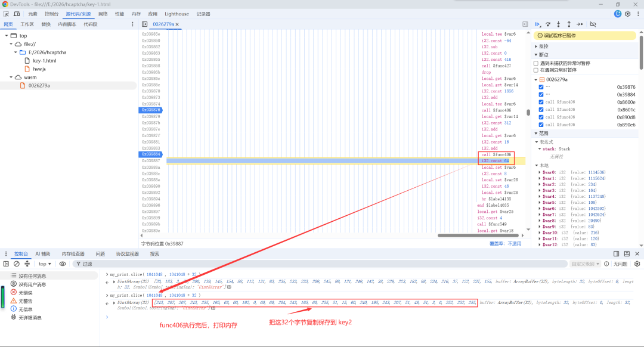Expand the $var0 local variable
This screenshot has width=644, height=347.
539,172
